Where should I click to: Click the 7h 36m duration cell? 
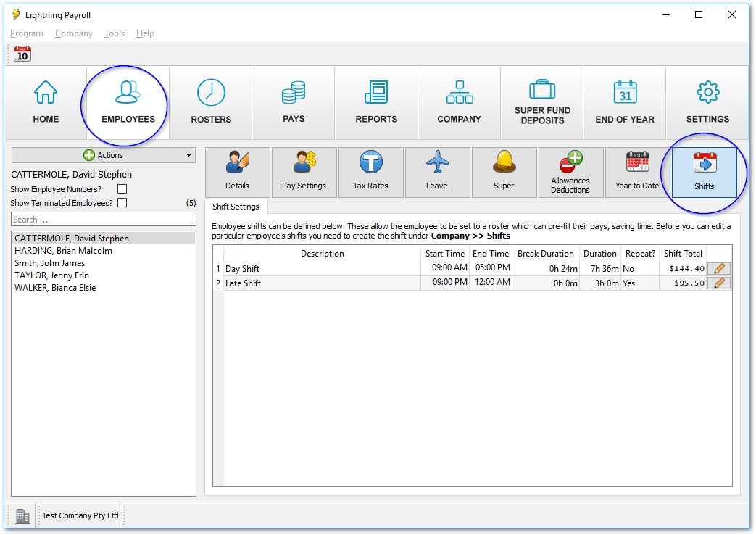point(599,269)
